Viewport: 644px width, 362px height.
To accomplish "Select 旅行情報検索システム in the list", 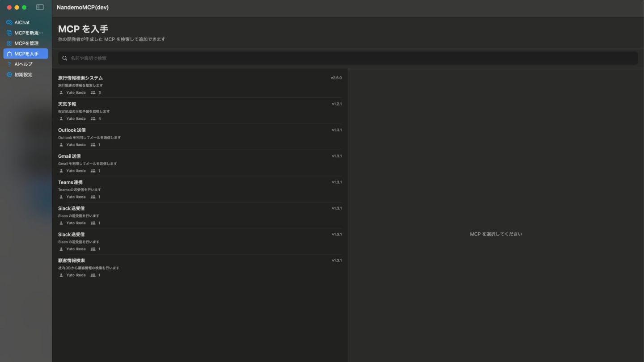I will [x=200, y=85].
